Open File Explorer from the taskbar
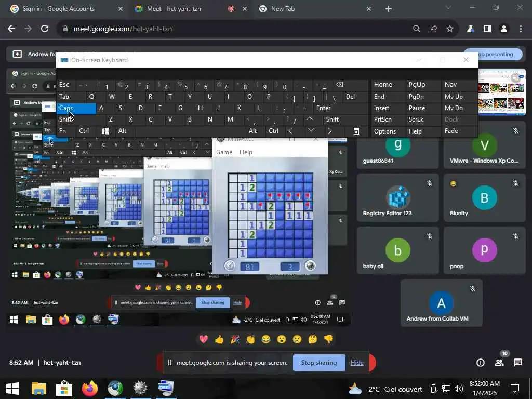 point(38,389)
